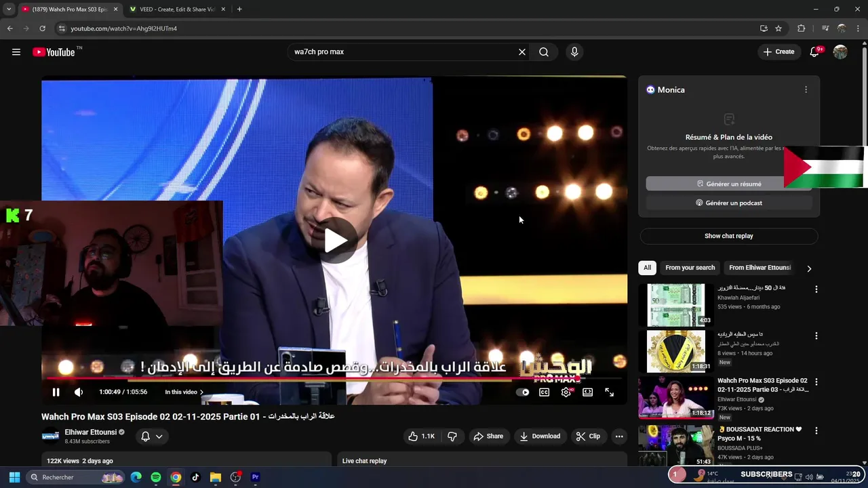Open a new browser tab
This screenshot has width=868, height=488.
point(239,9)
